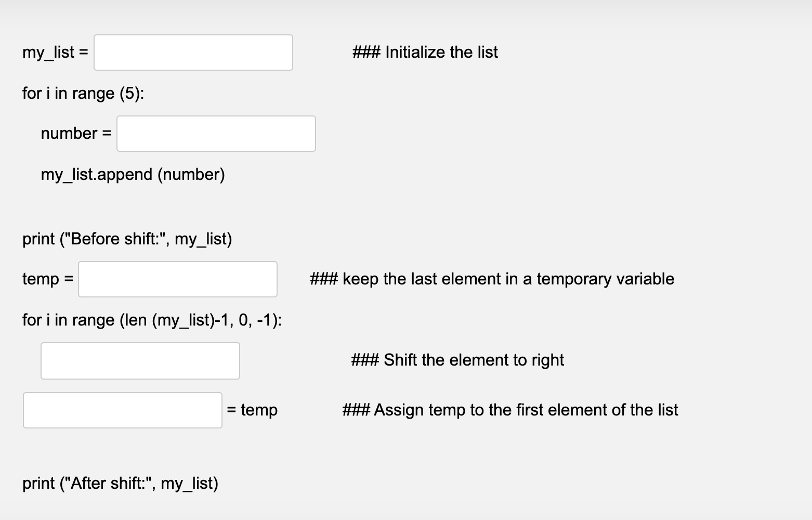Click the temp variable input field
The image size is (812, 520).
(x=177, y=279)
